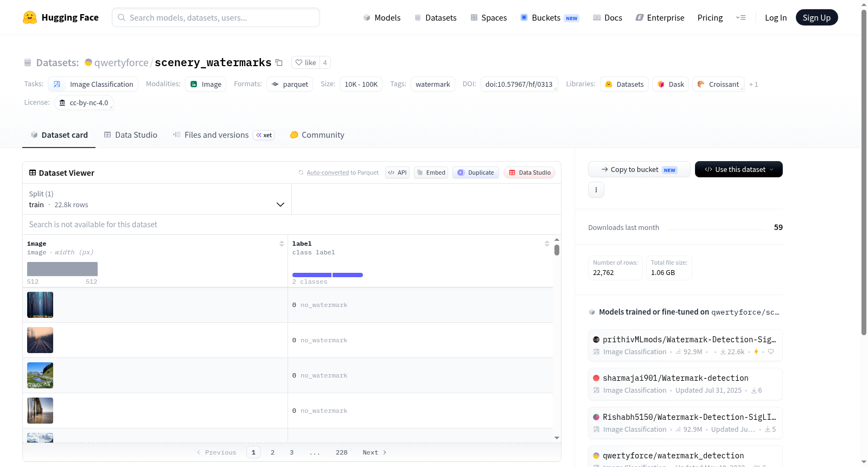Screen dimensions: 868x467
Task: Open the forest image thumbnail
Action: pos(40,305)
